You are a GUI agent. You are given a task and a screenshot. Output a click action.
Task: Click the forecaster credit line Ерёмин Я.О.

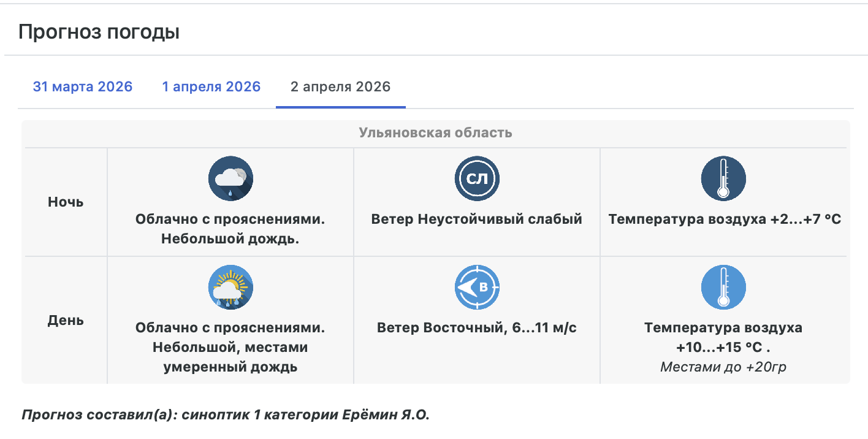pyautogui.click(x=226, y=414)
